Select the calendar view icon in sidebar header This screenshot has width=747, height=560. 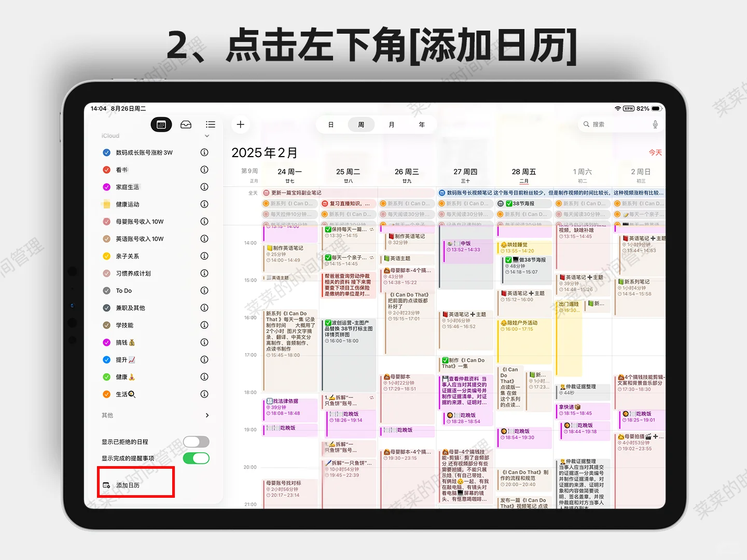[x=161, y=124]
